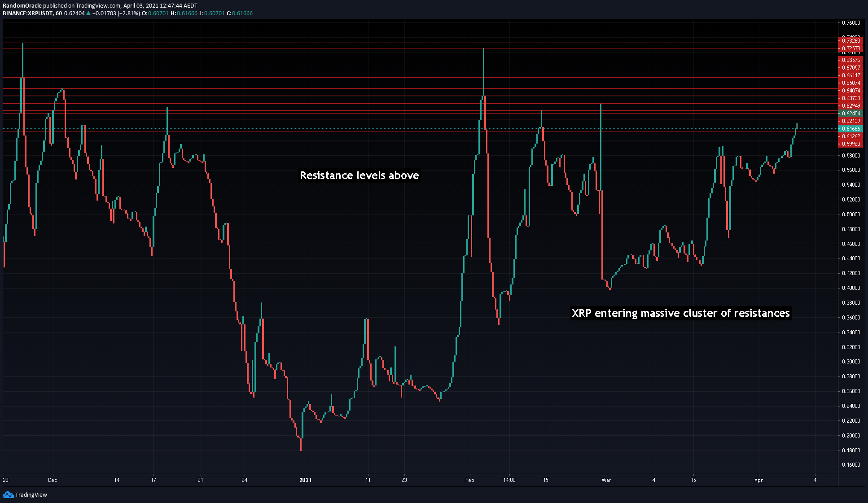
Task: Select the 0.40000 price scale value
Action: pyautogui.click(x=851, y=288)
